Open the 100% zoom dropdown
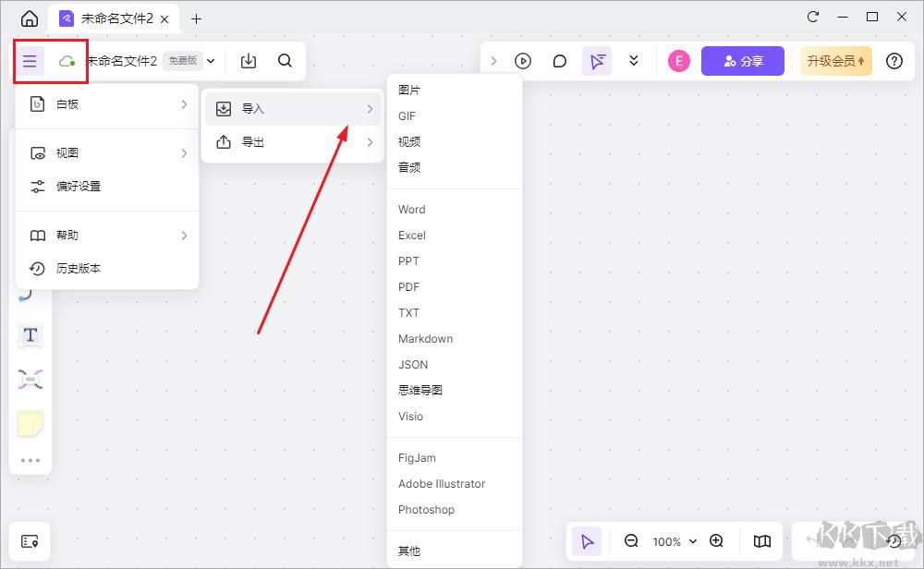Viewport: 924px width, 569px height. coord(674,541)
